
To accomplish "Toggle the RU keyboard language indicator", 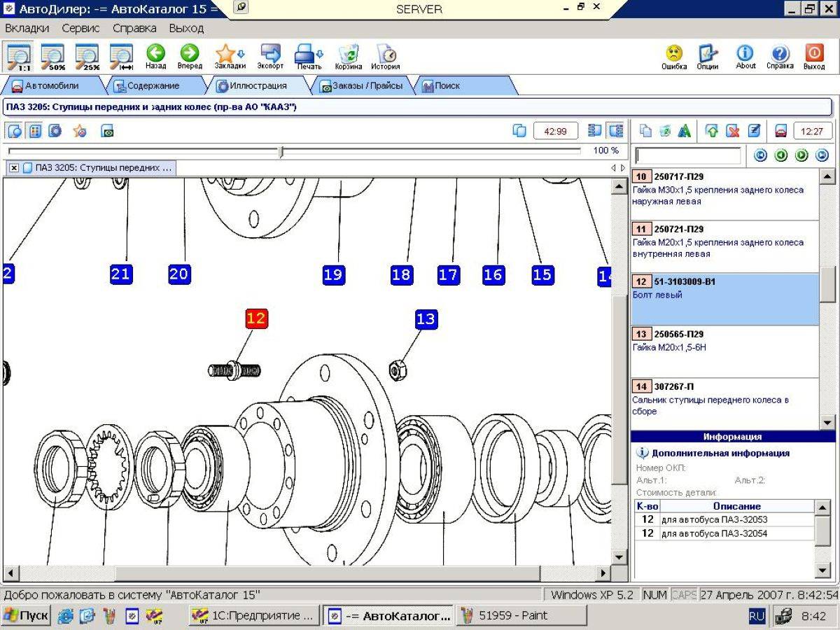I will [x=757, y=616].
